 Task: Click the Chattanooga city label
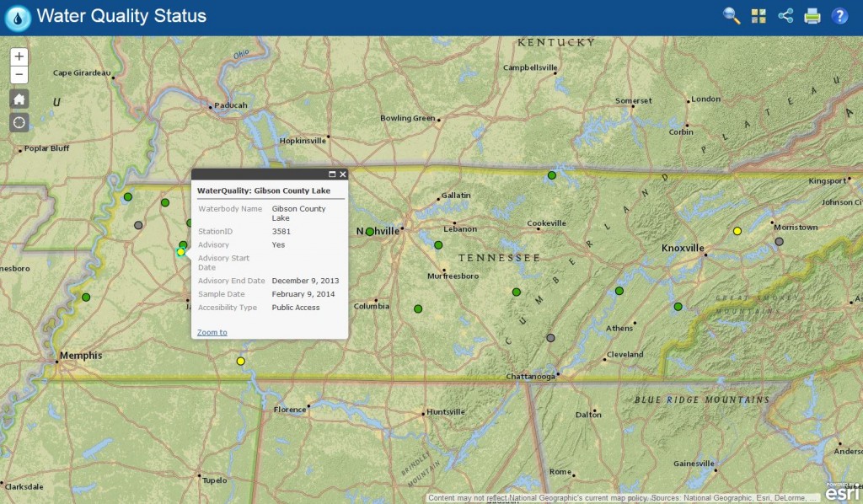coord(531,377)
